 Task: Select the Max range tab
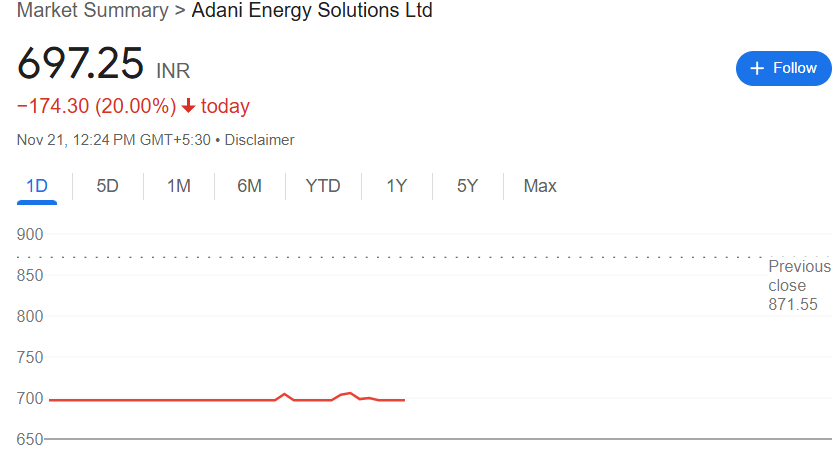(x=540, y=186)
